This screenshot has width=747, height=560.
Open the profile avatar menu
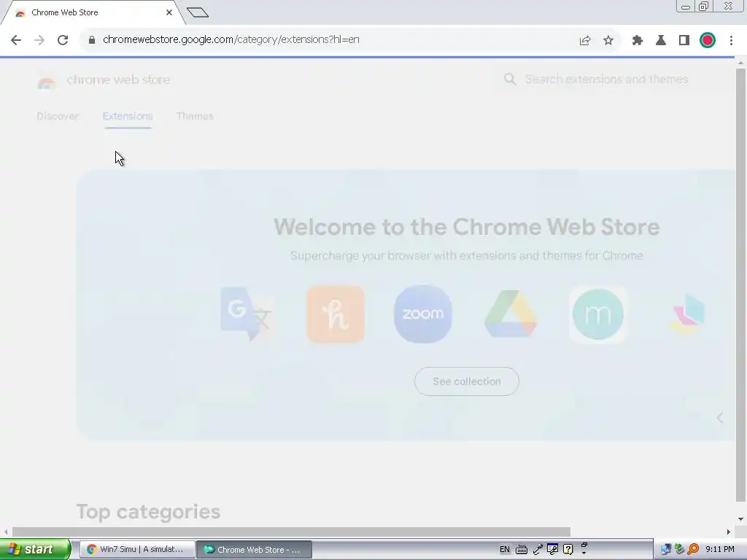(708, 40)
